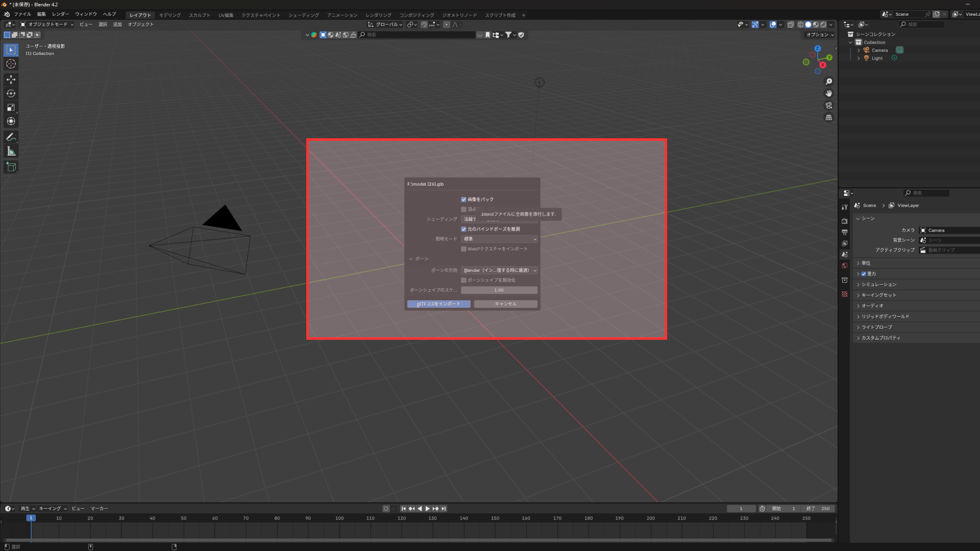Image resolution: width=980 pixels, height=551 pixels.
Task: Jump to the timeline end frame
Action: (x=444, y=509)
